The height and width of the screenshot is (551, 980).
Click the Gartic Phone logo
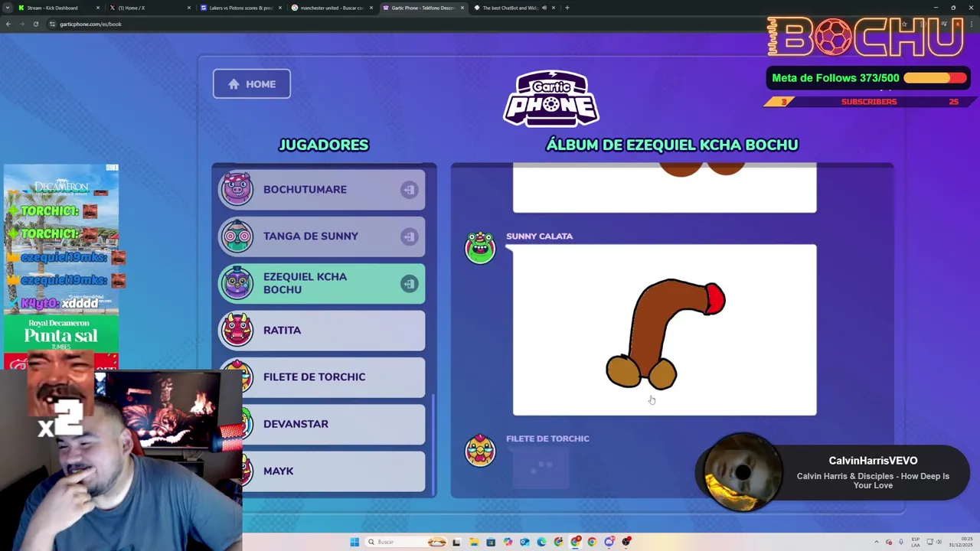[x=551, y=98]
